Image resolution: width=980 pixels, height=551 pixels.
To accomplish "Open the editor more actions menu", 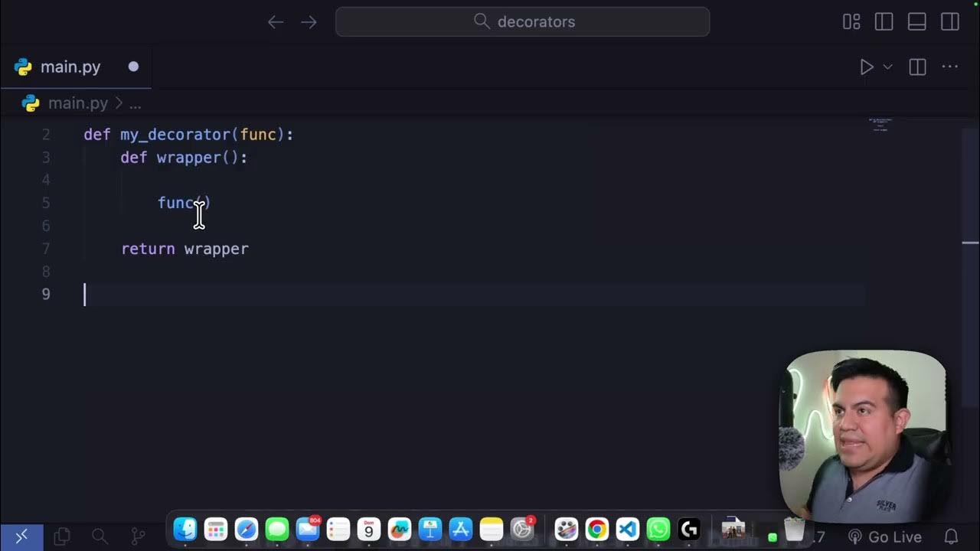I will coord(949,67).
